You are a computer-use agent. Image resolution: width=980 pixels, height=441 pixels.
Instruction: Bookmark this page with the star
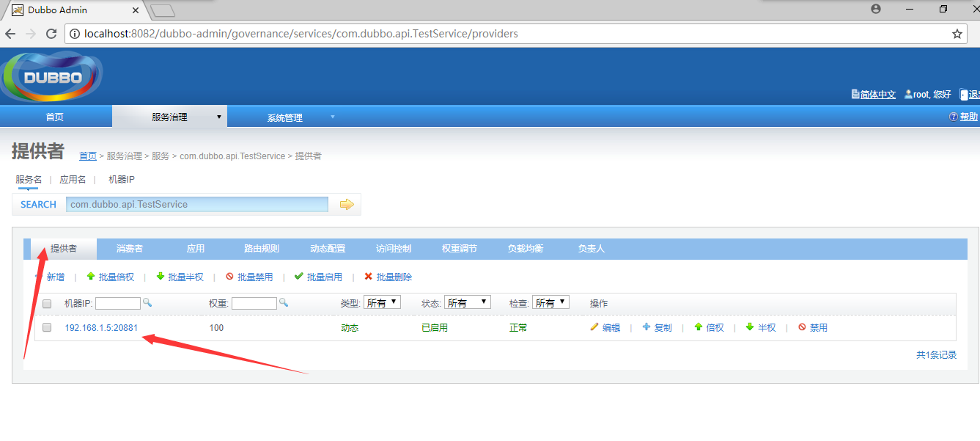pos(957,34)
